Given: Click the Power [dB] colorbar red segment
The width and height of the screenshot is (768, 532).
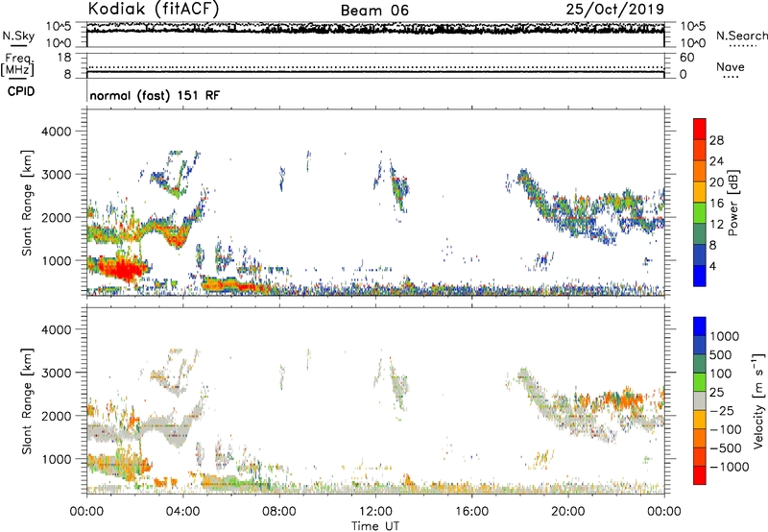Looking at the screenshot, I should tap(700, 130).
